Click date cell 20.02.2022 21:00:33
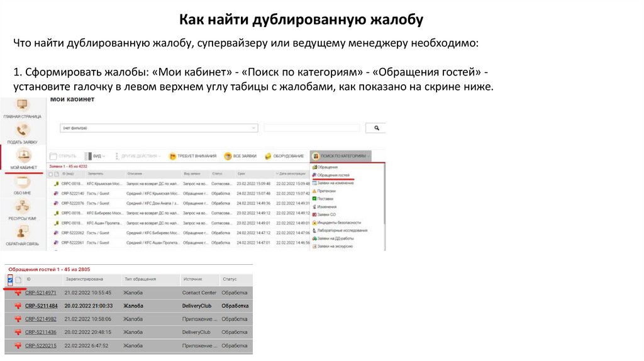The image size is (644, 361). tap(88, 306)
